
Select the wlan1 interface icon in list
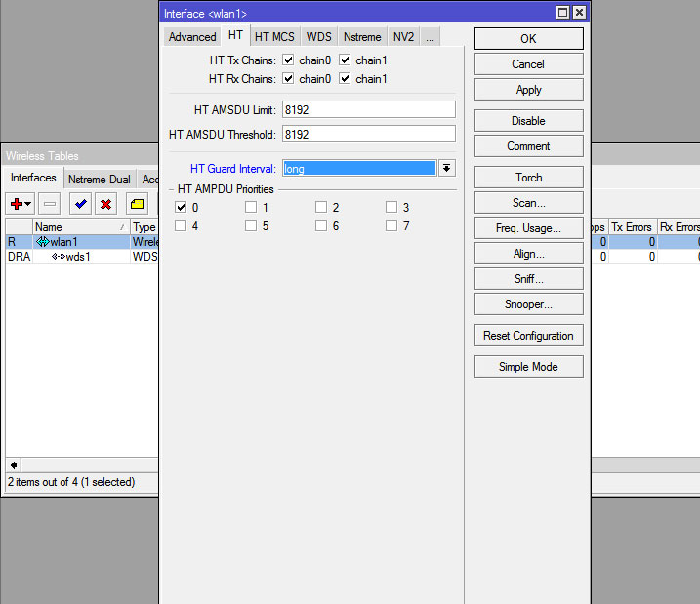point(42,242)
